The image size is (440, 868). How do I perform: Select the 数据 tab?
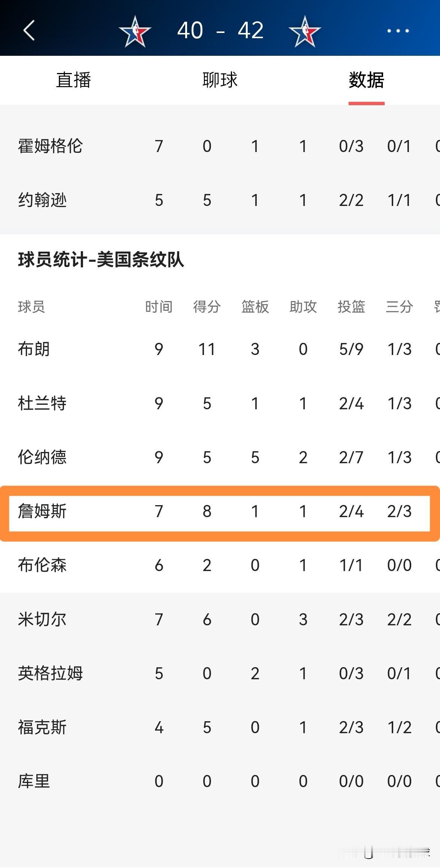pos(366,80)
